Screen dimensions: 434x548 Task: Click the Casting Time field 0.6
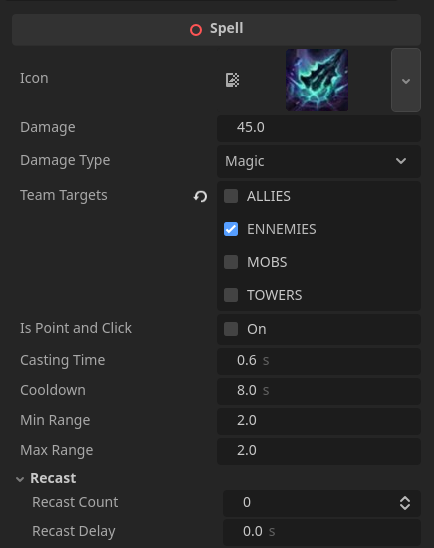pos(319,361)
